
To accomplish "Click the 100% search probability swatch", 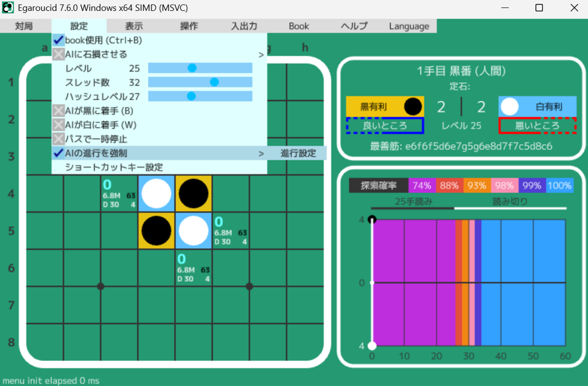I will click(x=560, y=186).
